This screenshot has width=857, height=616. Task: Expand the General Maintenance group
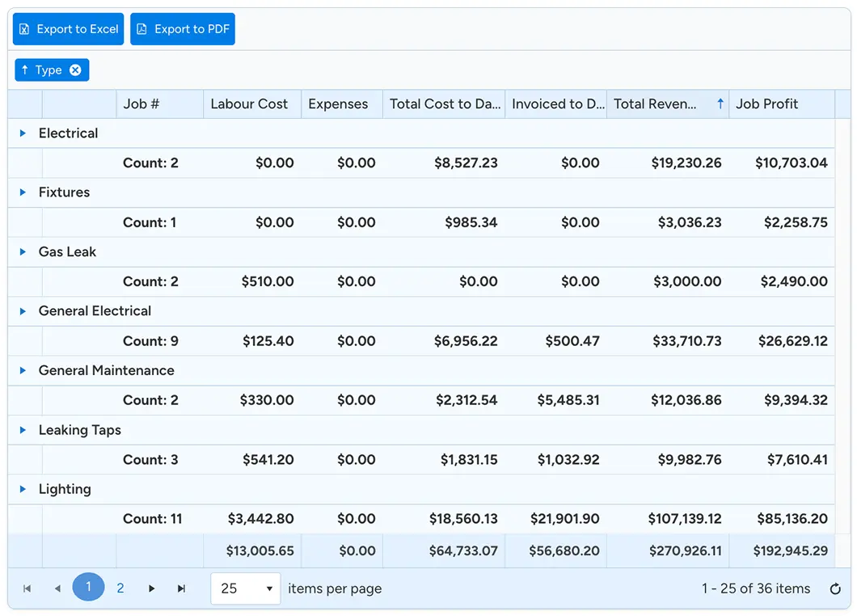pyautogui.click(x=23, y=370)
